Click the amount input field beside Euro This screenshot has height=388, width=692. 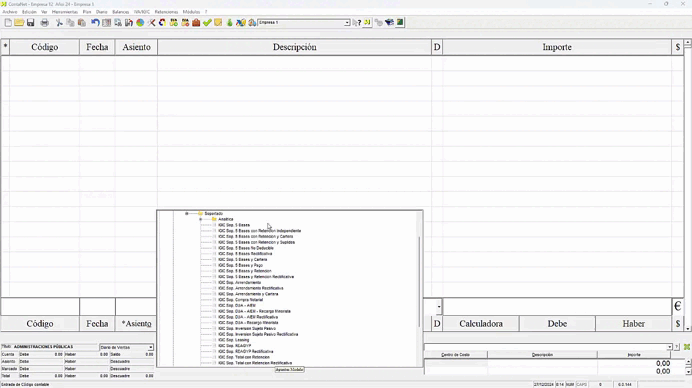(x=557, y=306)
